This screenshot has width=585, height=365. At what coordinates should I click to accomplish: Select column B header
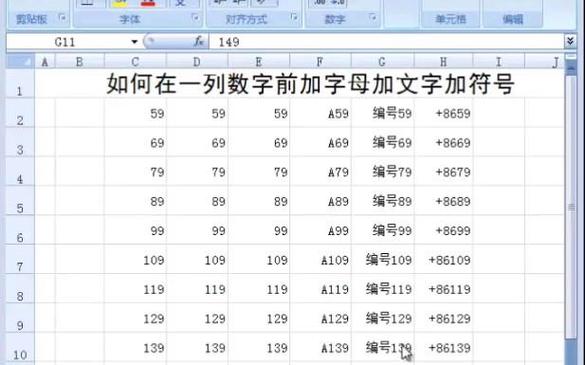(79, 62)
